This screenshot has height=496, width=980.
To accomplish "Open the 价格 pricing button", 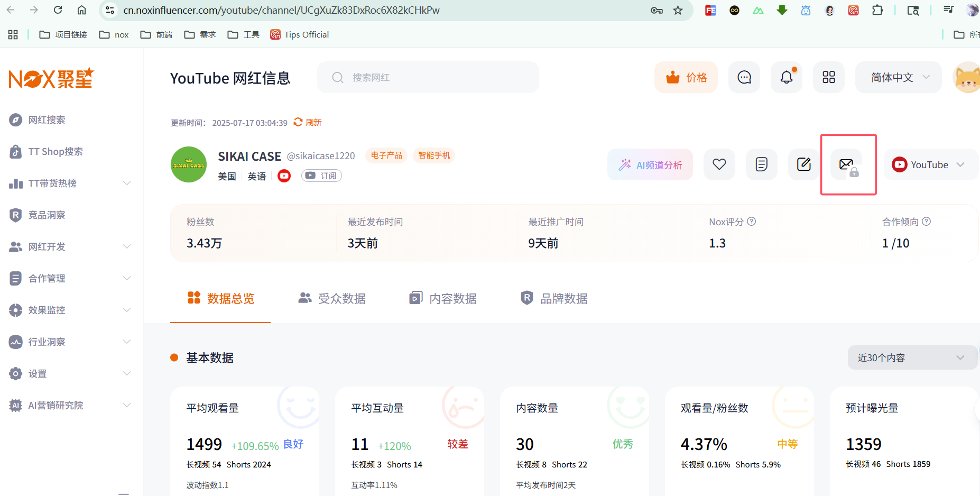I will click(686, 77).
